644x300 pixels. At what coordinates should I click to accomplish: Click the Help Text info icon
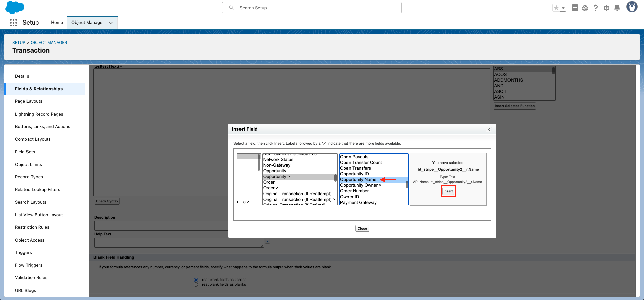267,241
